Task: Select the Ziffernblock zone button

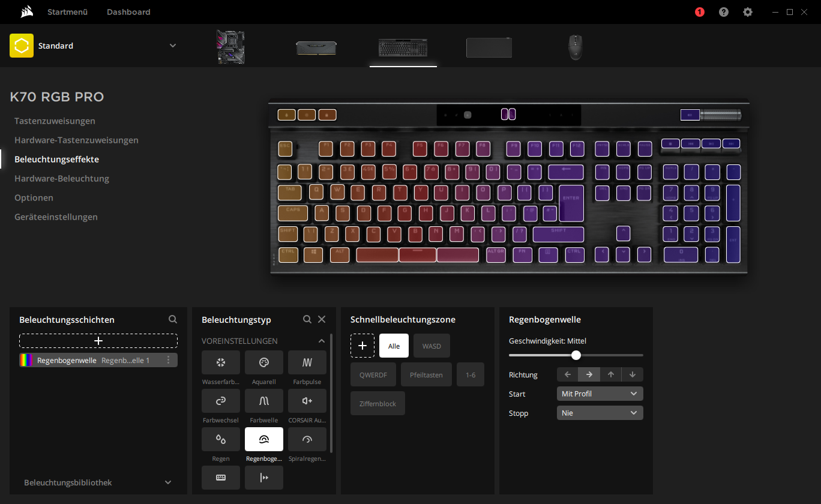Action: pyautogui.click(x=377, y=404)
